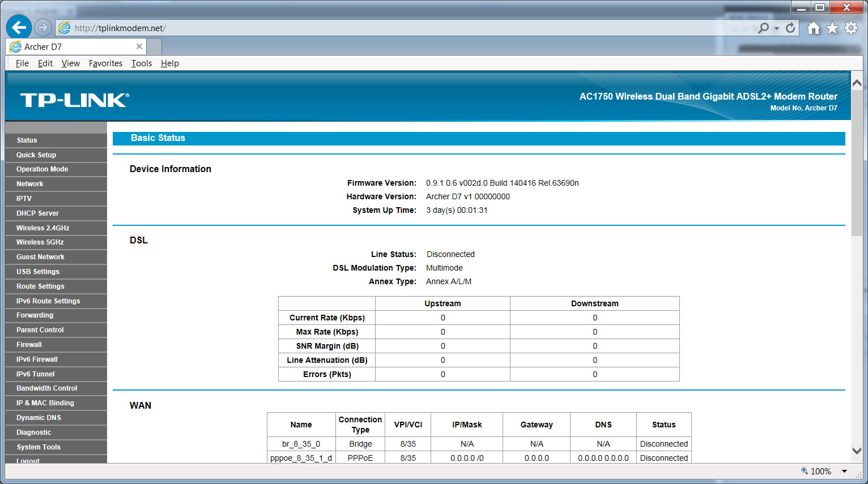Click the Internet Explorer page icon in address bar

pos(65,28)
